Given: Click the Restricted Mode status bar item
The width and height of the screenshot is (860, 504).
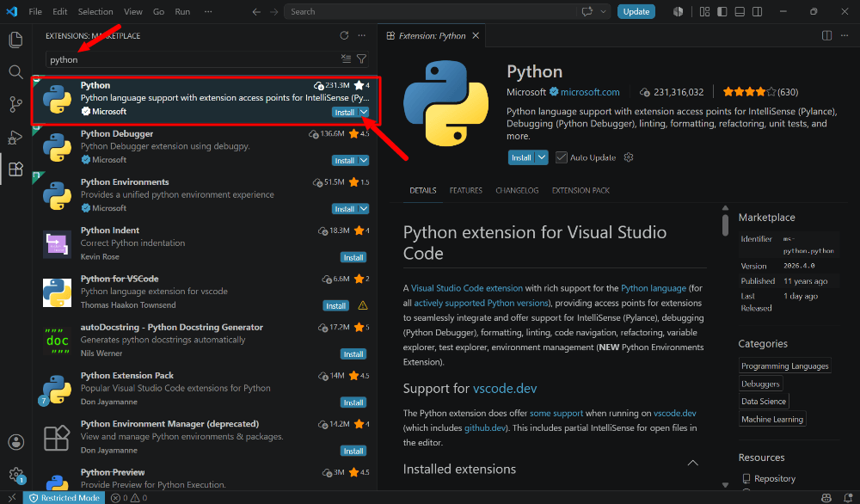Looking at the screenshot, I should point(64,498).
